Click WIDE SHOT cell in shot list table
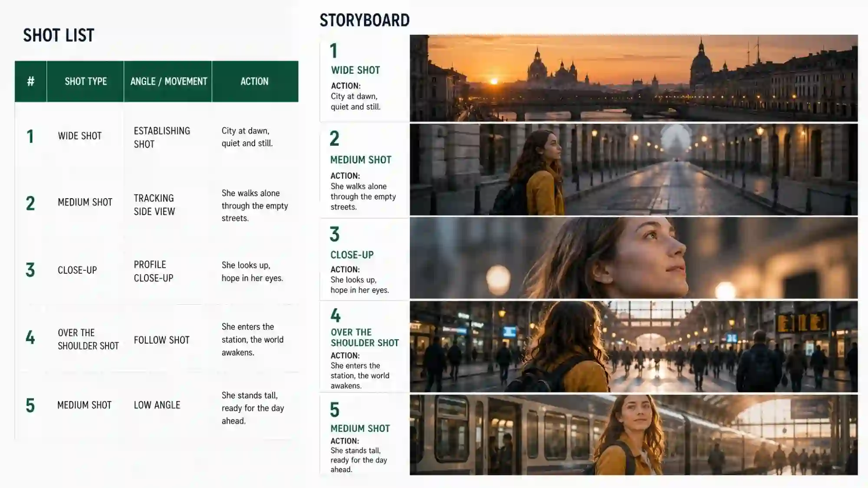868x488 pixels. click(x=80, y=136)
